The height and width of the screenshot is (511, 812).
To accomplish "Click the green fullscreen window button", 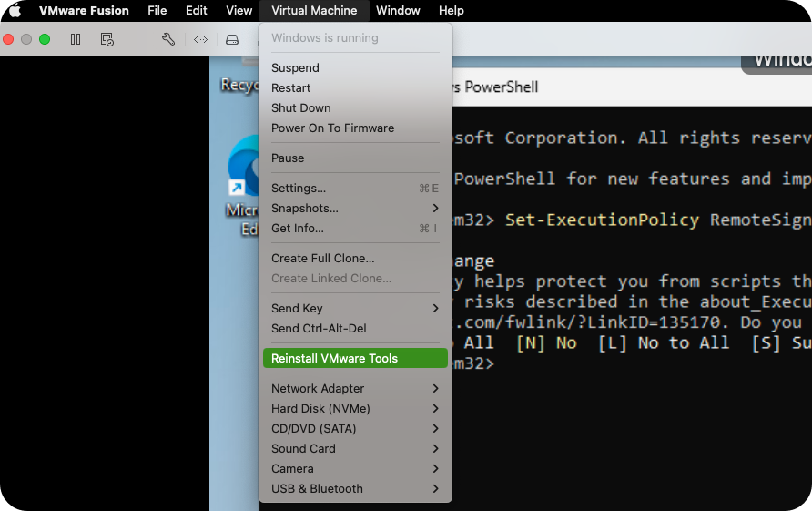I will tap(45, 39).
